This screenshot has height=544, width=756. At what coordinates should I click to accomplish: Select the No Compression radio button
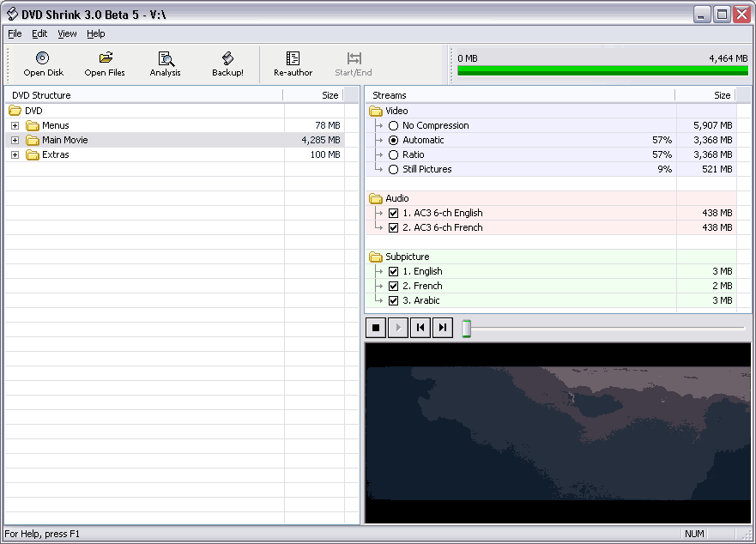coord(393,126)
